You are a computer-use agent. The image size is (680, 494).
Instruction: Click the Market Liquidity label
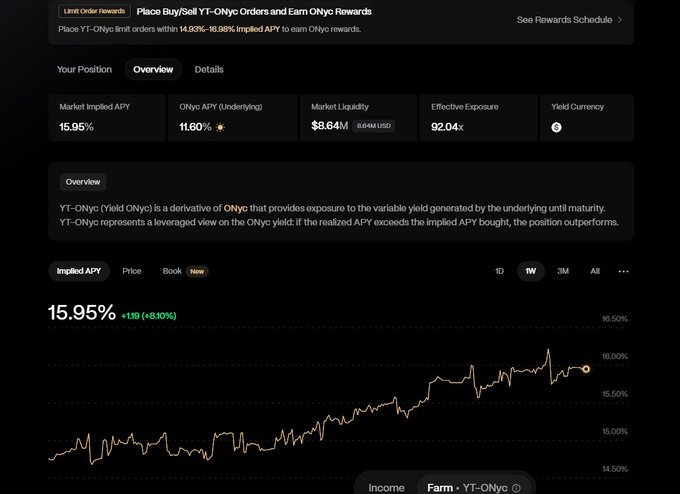(x=340, y=107)
